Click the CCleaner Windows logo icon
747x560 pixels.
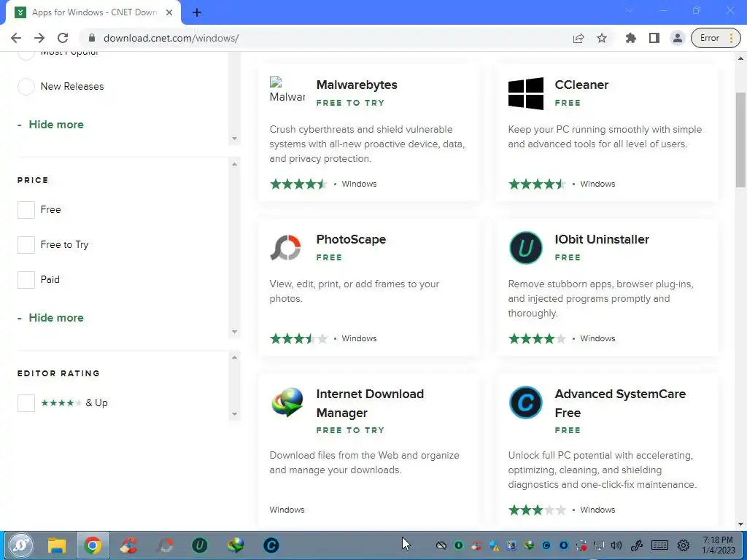[x=525, y=93]
